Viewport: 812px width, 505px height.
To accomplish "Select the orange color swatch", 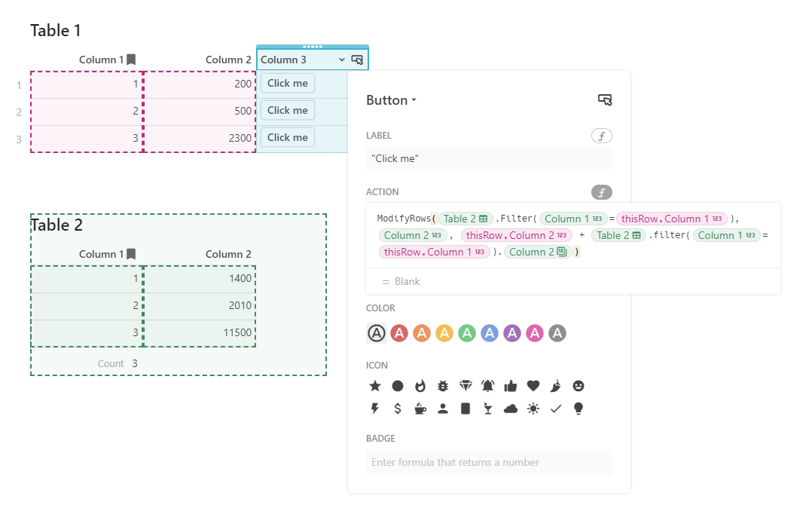I will pyautogui.click(x=422, y=333).
